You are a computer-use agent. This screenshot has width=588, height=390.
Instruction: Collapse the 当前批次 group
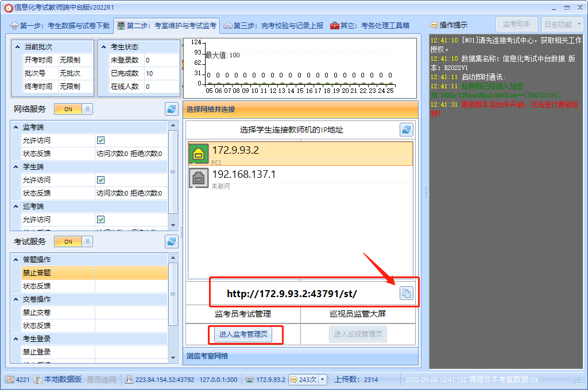pos(18,47)
